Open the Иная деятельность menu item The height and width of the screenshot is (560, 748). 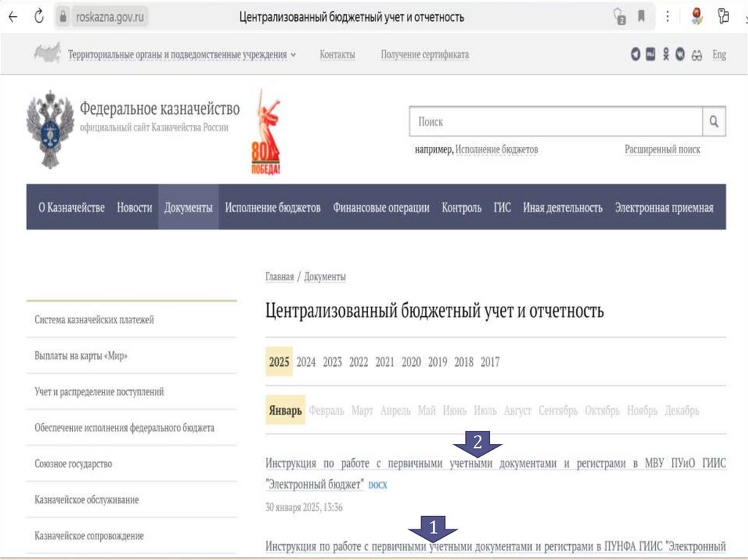(562, 207)
